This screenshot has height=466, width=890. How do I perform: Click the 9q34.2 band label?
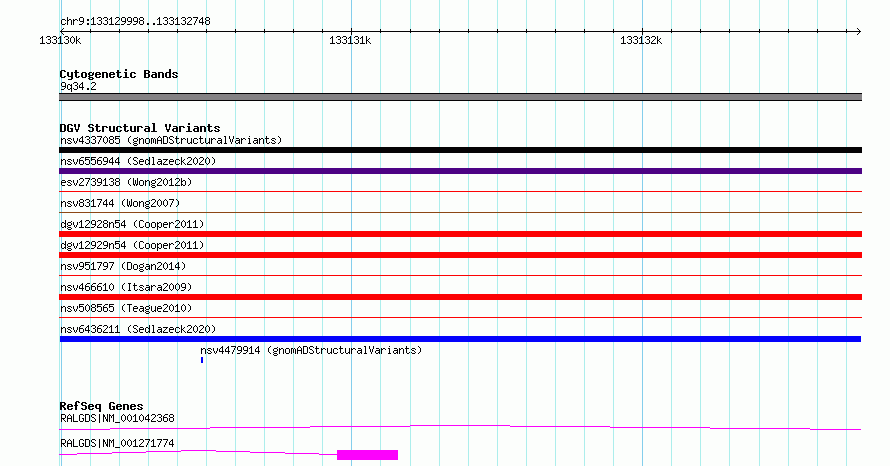78,86
